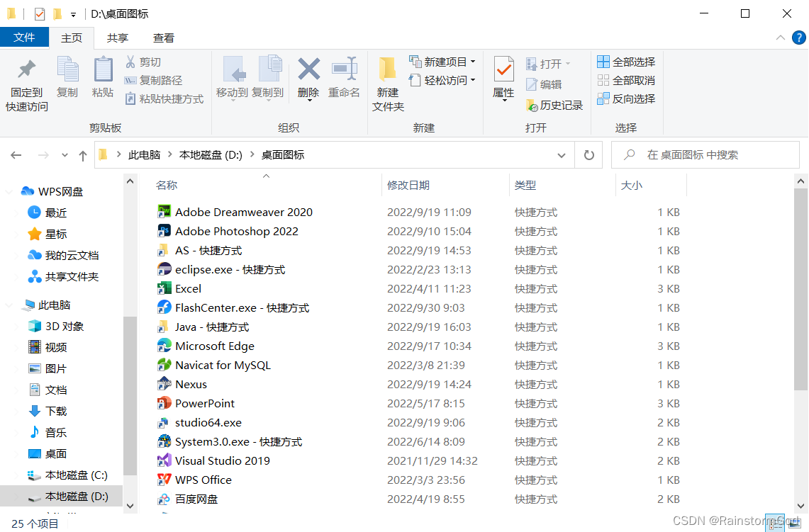809x532 pixels.
Task: Open the New Item (新建项目) dropdown
Action: (x=442, y=62)
